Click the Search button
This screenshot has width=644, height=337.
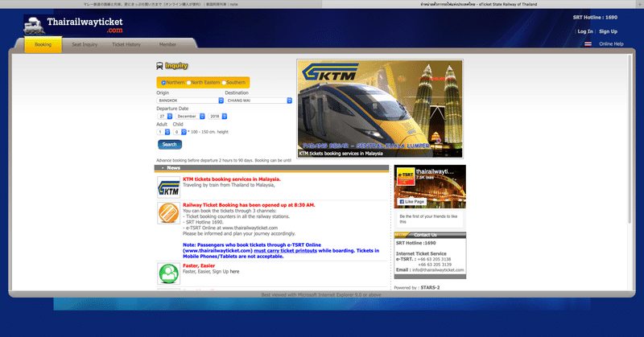170,145
